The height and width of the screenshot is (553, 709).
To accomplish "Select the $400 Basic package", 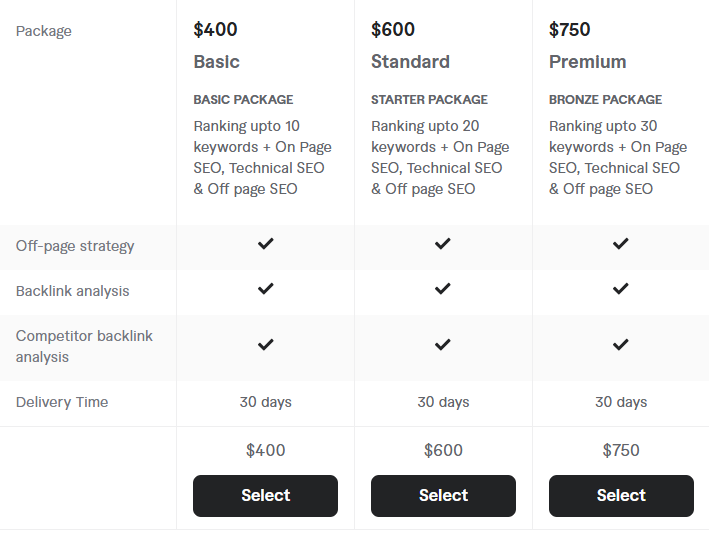I will [x=265, y=496].
